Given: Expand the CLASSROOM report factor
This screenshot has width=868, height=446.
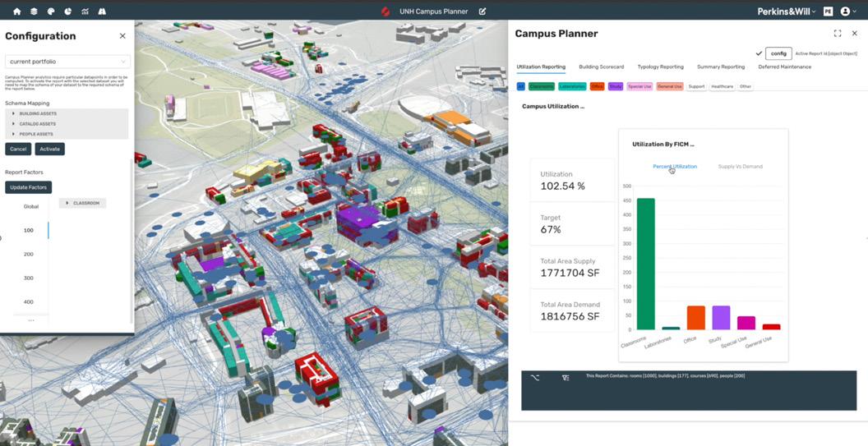Looking at the screenshot, I should pyautogui.click(x=82, y=203).
